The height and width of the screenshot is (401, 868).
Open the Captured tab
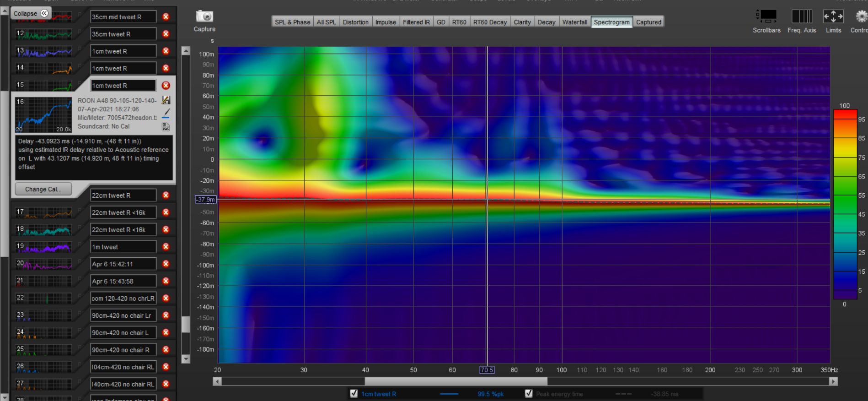(648, 22)
